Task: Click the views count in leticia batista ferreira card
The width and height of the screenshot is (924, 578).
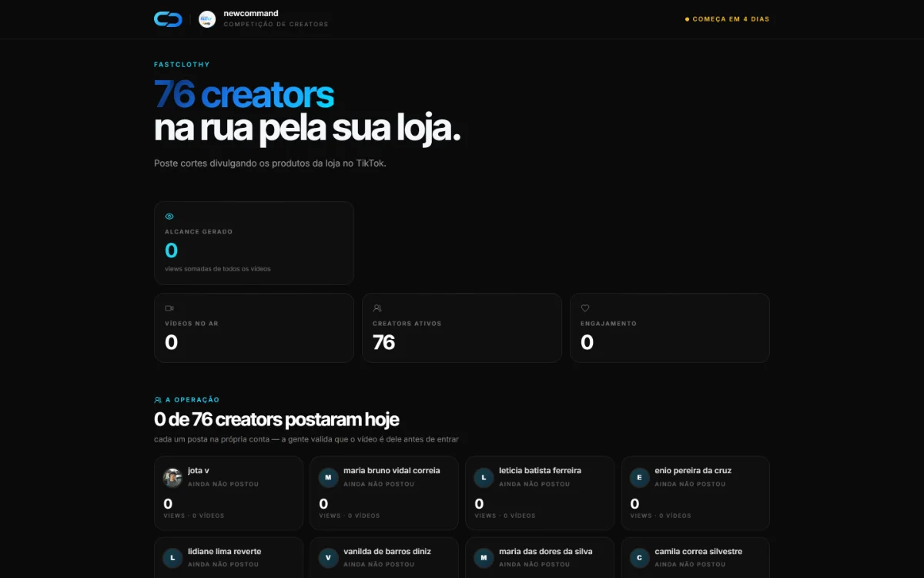Action: (x=479, y=504)
